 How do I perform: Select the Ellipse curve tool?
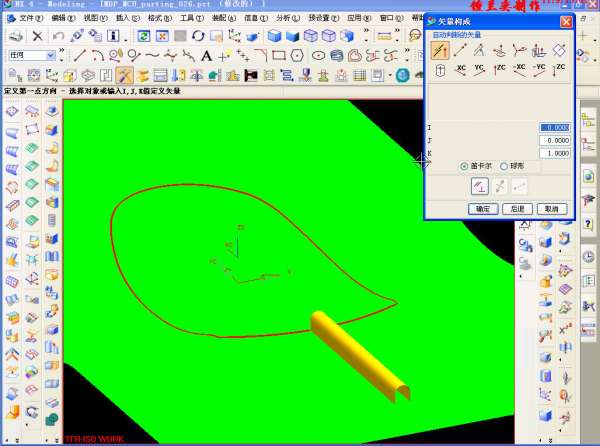pos(318,55)
